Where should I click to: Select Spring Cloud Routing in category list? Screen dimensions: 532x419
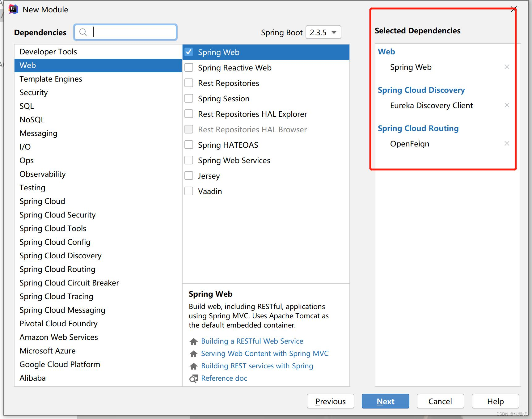(98, 269)
